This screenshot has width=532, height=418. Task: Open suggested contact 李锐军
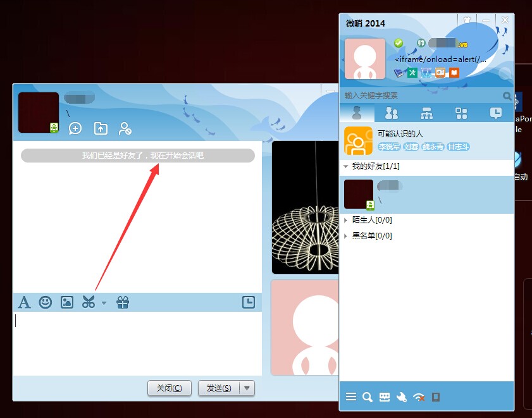389,147
